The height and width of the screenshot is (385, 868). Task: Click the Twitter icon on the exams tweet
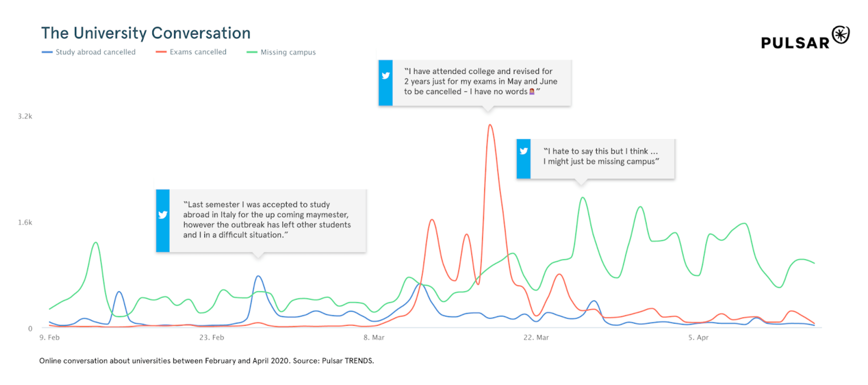tap(386, 76)
